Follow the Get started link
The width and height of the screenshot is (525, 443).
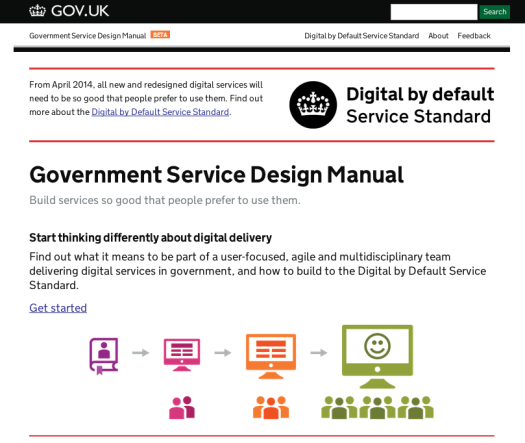(58, 308)
